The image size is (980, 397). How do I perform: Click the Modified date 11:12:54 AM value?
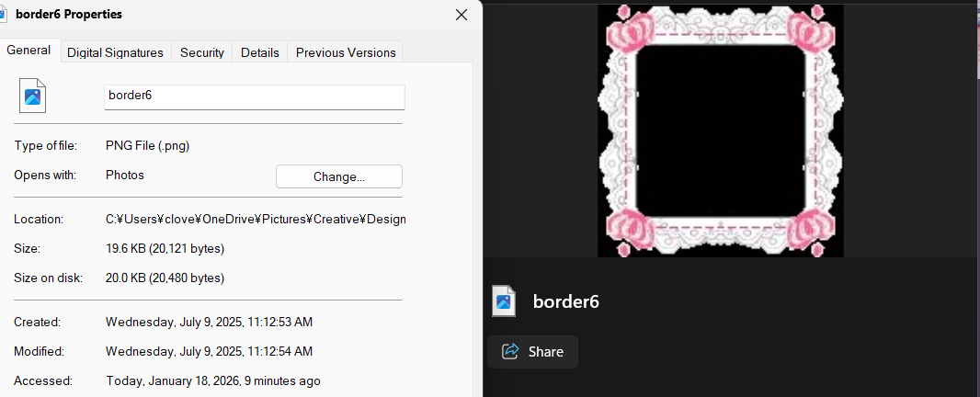tap(210, 351)
